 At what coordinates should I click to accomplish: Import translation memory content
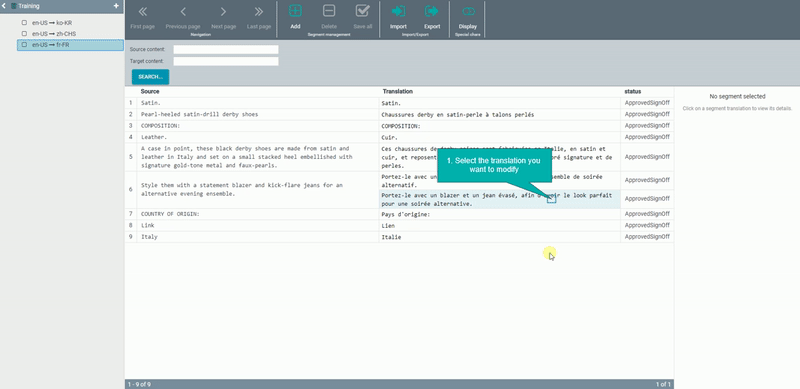(398, 17)
